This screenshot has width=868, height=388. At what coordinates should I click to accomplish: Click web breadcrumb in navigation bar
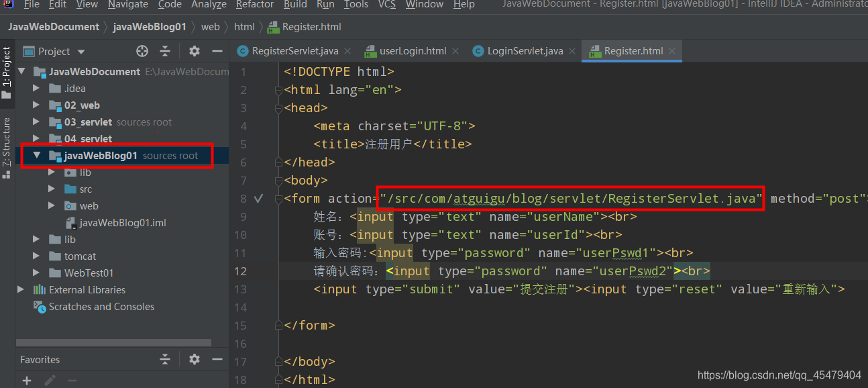click(x=211, y=27)
